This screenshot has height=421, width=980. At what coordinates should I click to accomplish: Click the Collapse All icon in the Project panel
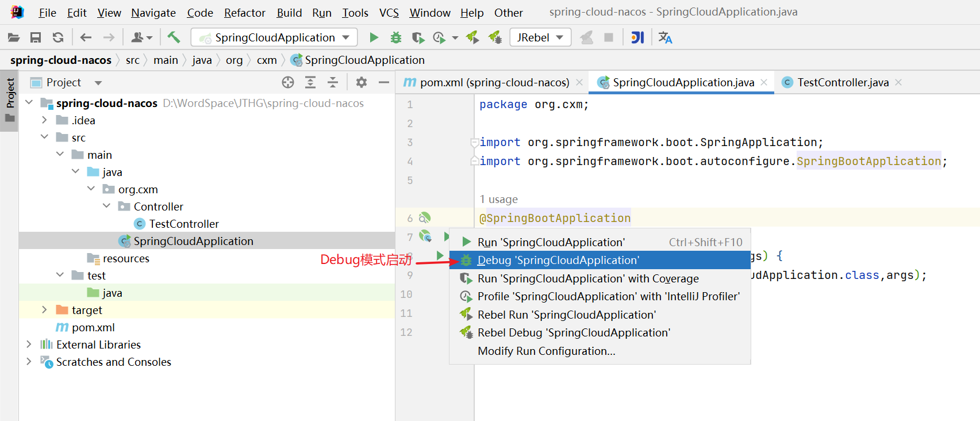coord(333,83)
